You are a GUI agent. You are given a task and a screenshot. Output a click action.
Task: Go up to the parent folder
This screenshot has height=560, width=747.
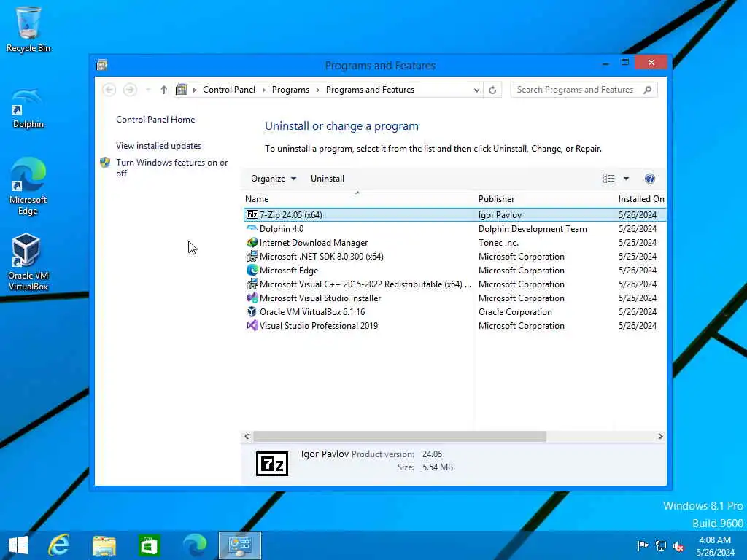tap(164, 90)
